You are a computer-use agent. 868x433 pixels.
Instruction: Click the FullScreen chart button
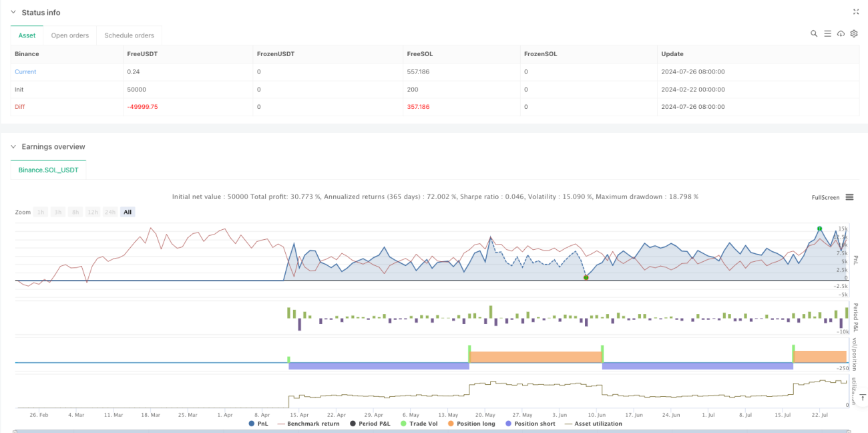click(x=825, y=198)
